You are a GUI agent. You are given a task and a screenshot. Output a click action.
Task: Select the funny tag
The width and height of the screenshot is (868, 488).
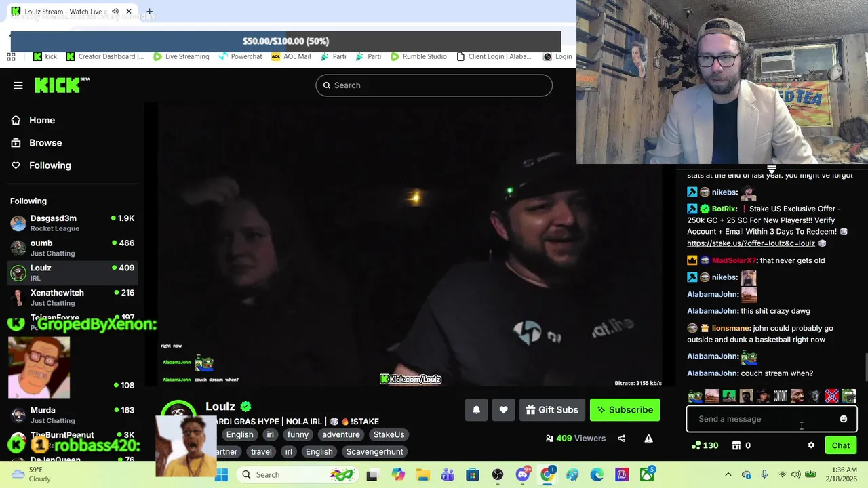click(298, 435)
